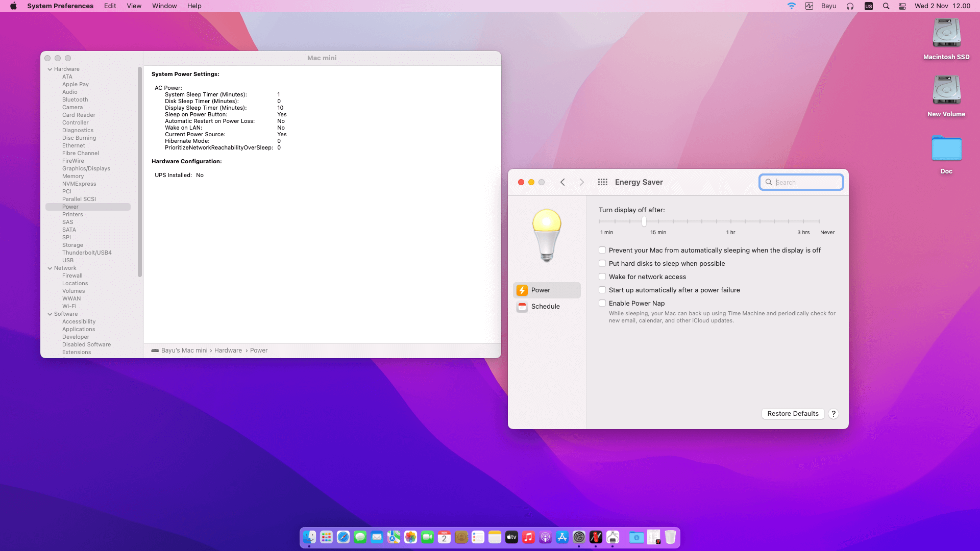This screenshot has height=551, width=980.
Task: Open Safari from the Dock
Action: point(343,537)
